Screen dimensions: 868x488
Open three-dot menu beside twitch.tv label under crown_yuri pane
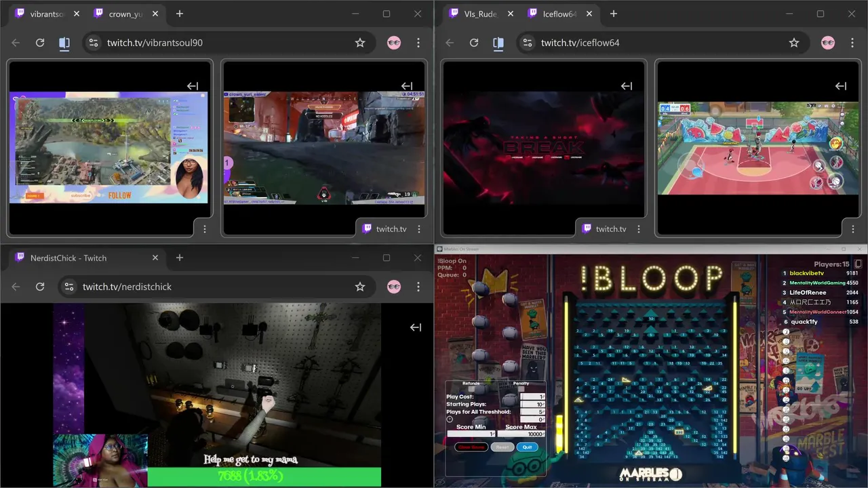(419, 229)
